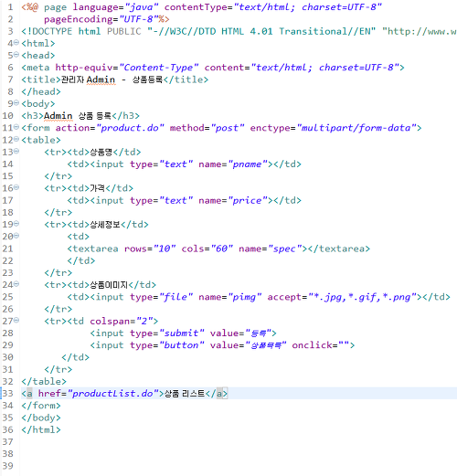Click the colspan="2" attribute value
The height and width of the screenshot is (476, 457).
point(144,322)
